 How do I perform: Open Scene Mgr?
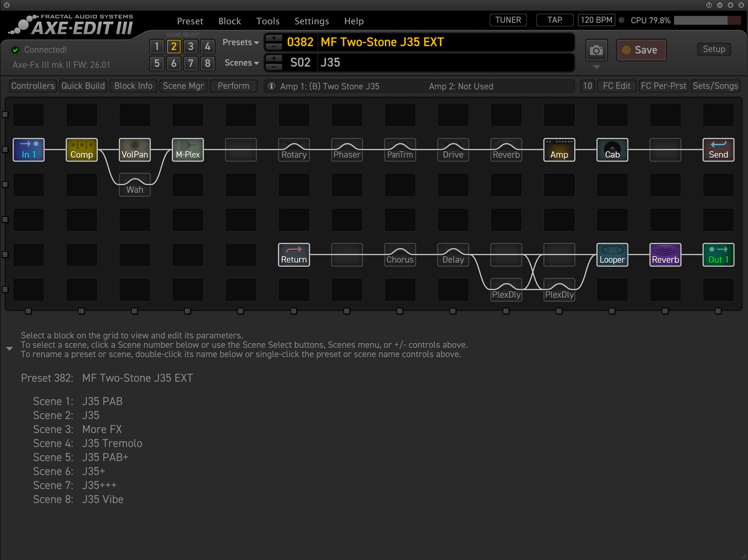183,86
